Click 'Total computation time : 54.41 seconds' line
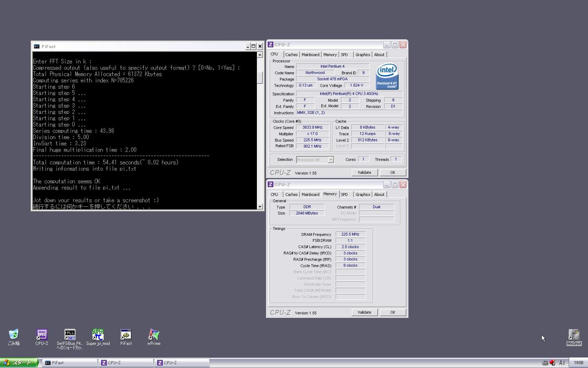 tap(105, 162)
